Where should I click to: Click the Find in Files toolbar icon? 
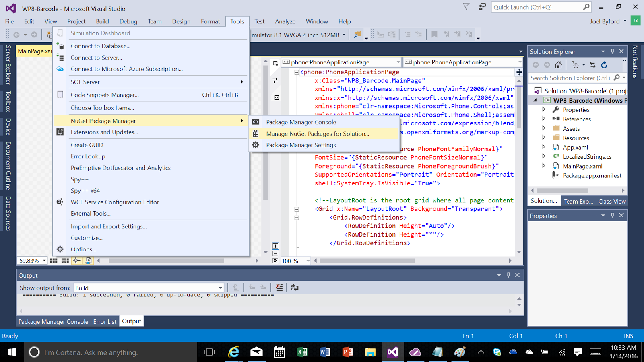coord(357,35)
